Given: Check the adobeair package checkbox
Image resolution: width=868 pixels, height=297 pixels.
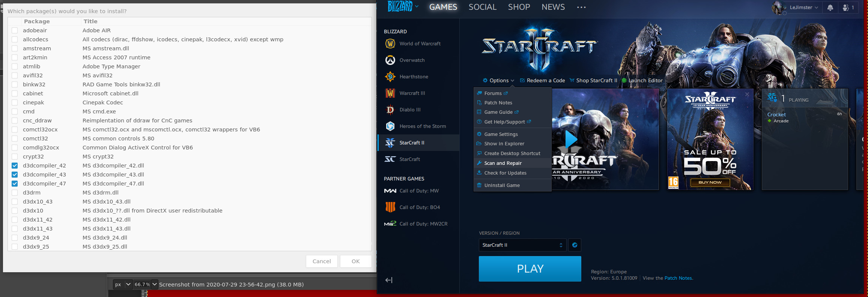Looking at the screenshot, I should coord(15,30).
